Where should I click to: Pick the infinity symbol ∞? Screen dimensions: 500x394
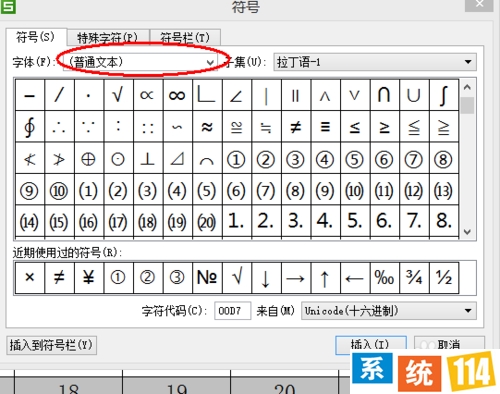point(177,95)
